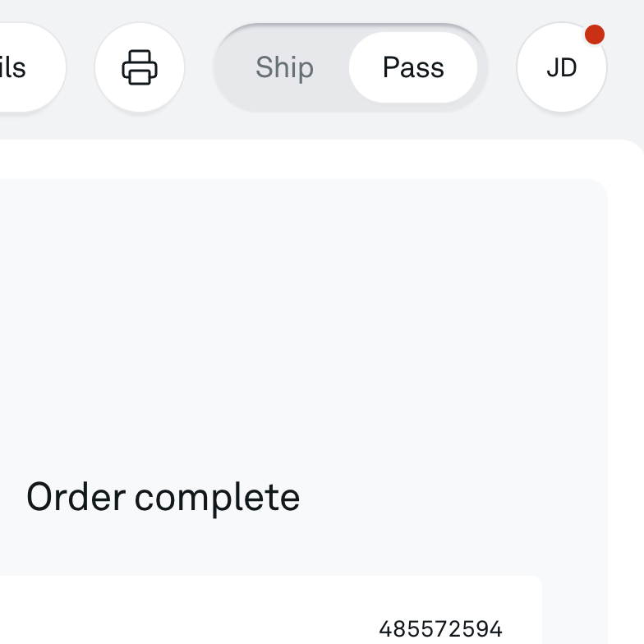
Task: Choose the Pass segment
Action: tap(413, 67)
